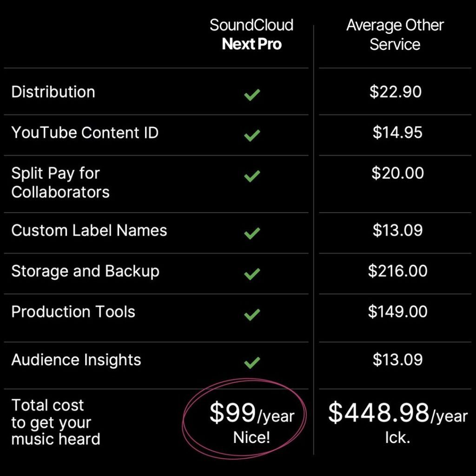Click the Total cost row label
The image size is (476, 476).
[56, 422]
